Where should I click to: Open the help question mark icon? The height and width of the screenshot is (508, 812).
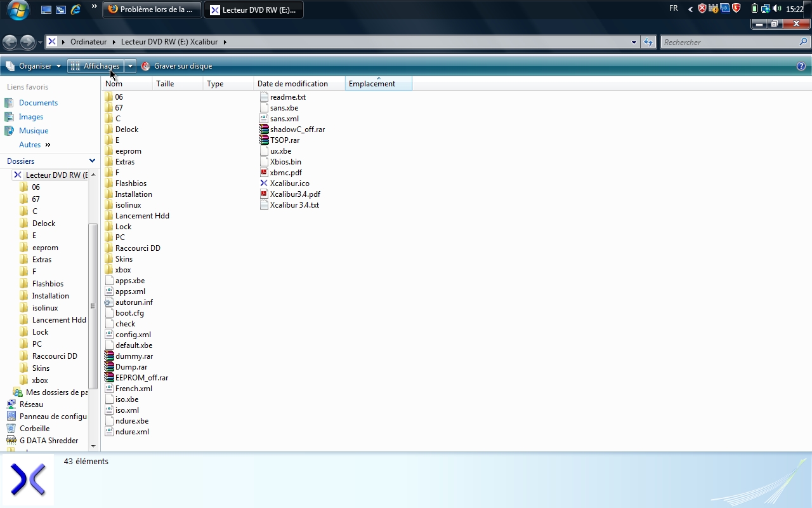(801, 66)
